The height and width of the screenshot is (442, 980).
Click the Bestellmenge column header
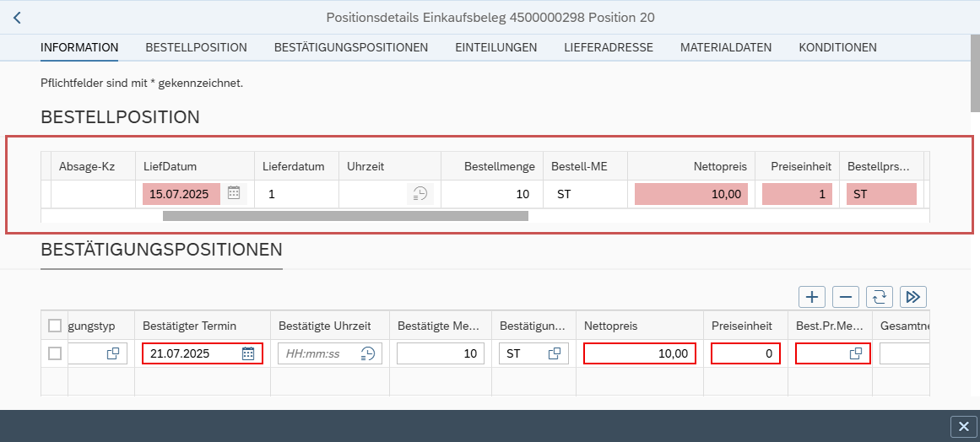click(x=492, y=166)
